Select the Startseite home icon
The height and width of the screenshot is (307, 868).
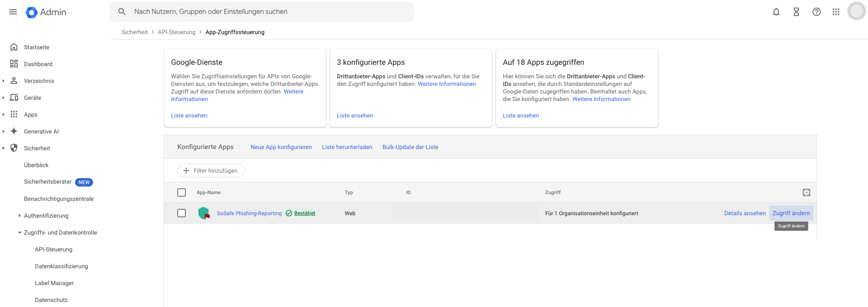pos(14,47)
